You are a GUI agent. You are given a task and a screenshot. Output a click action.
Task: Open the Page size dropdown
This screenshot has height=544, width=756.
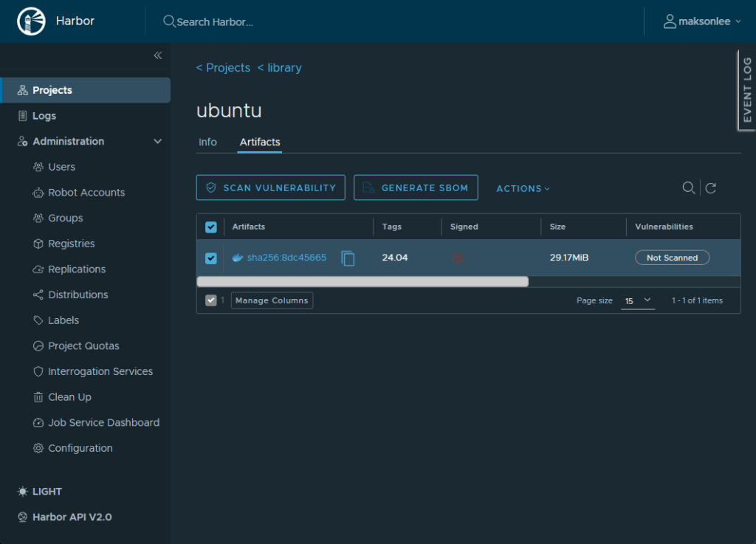(638, 300)
